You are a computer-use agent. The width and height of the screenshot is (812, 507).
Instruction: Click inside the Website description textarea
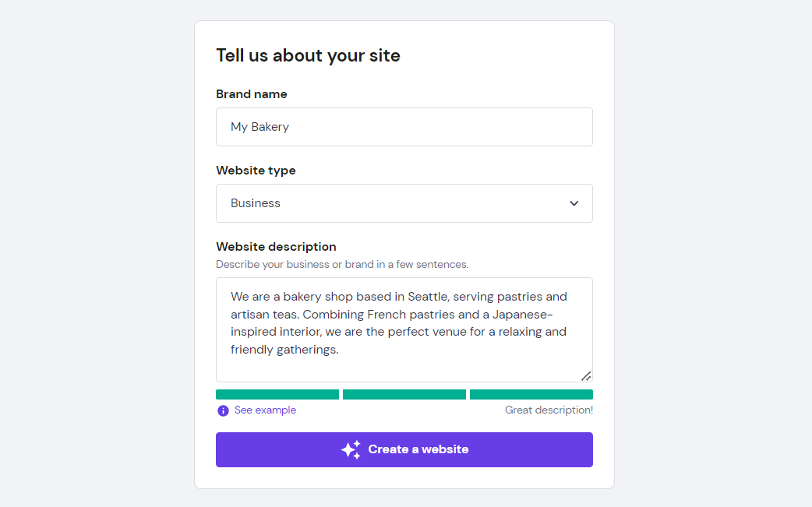tap(404, 330)
